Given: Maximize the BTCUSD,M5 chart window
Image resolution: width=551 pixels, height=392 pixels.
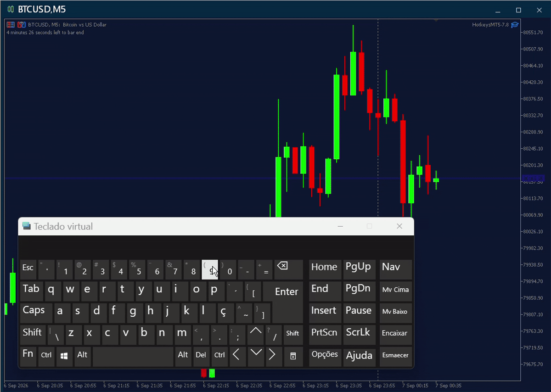Looking at the screenshot, I should 518,10.
